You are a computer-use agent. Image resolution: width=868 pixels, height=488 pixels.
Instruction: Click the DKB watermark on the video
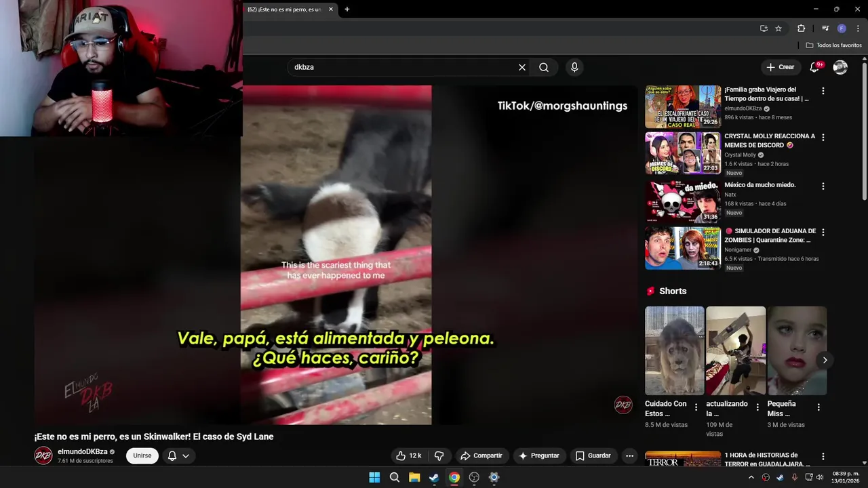click(x=623, y=405)
